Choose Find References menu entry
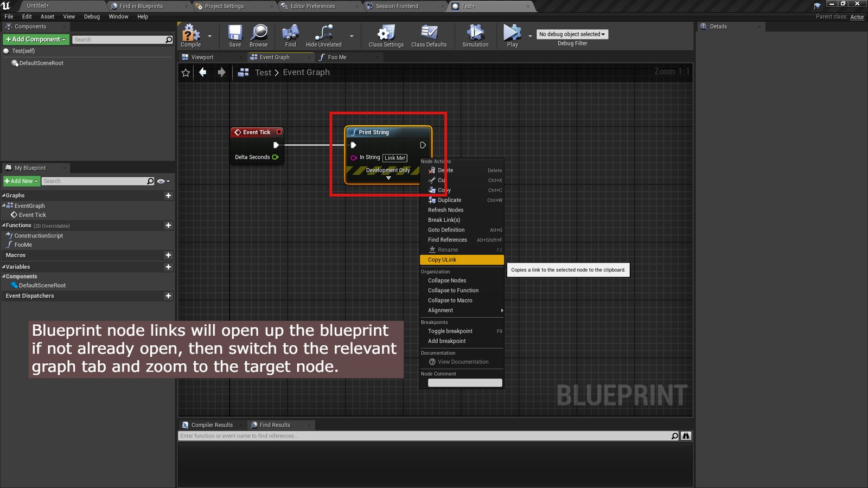The height and width of the screenshot is (488, 868). [462, 240]
